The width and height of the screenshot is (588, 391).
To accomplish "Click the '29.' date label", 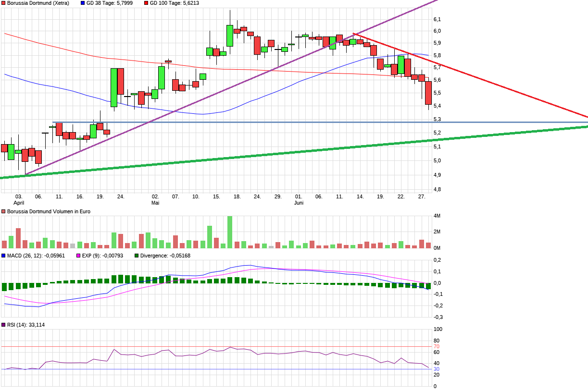I will [x=278, y=196].
